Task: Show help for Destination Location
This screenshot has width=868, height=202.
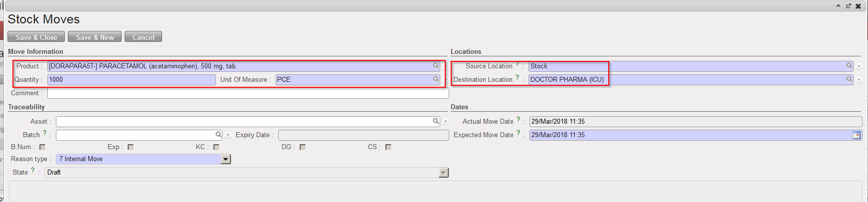Action: click(x=518, y=78)
